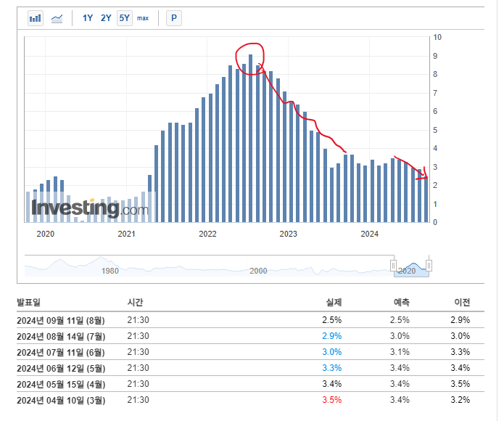Click the blue actual value 3.3%
This screenshot has height=421, width=504.
coord(331,368)
